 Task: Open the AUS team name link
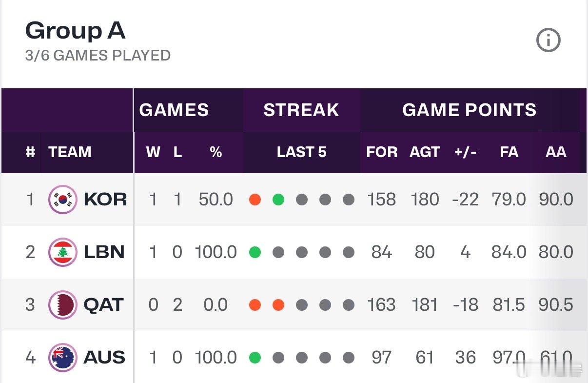tap(104, 357)
